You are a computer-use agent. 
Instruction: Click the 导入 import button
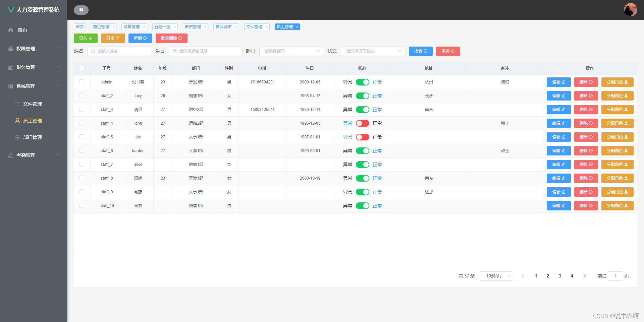click(86, 38)
